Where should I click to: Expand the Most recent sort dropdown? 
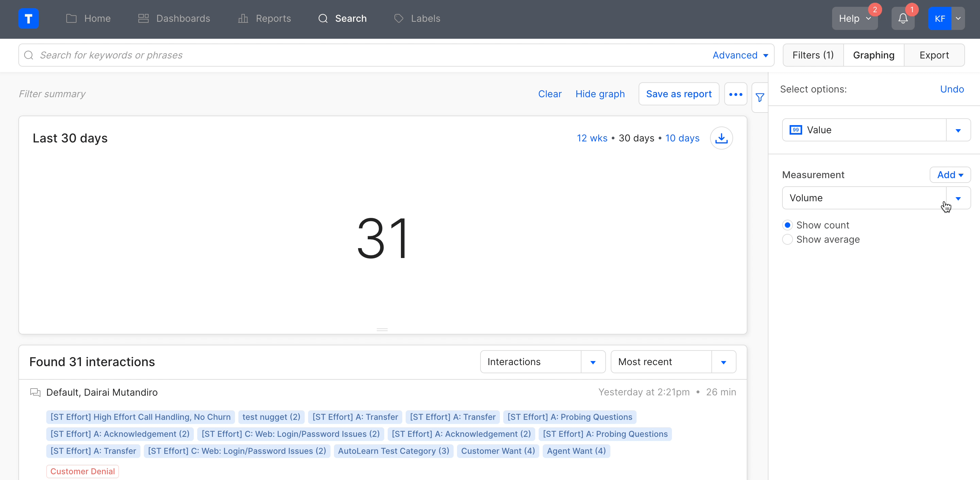tap(723, 362)
